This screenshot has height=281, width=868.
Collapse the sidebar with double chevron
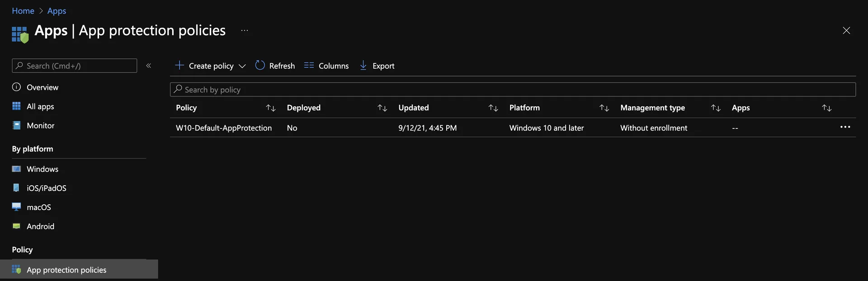point(148,66)
